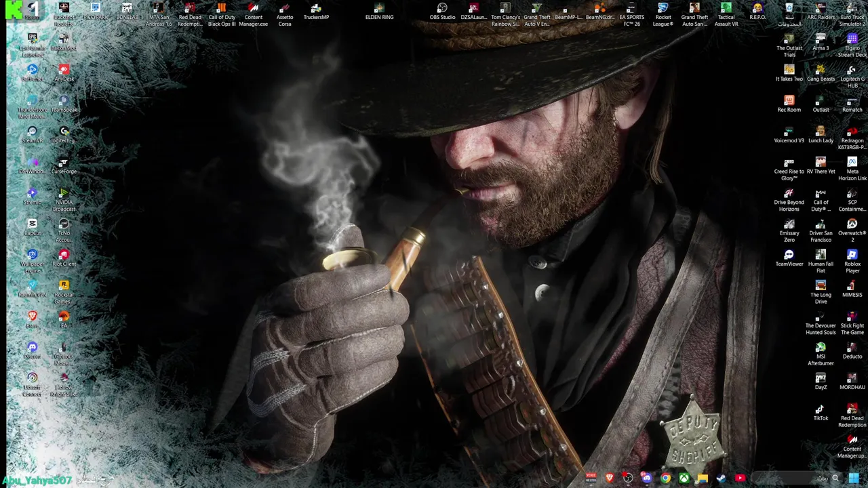Open Google Chrome from the taskbar
Viewport: 868px width, 488px height.
click(665, 479)
